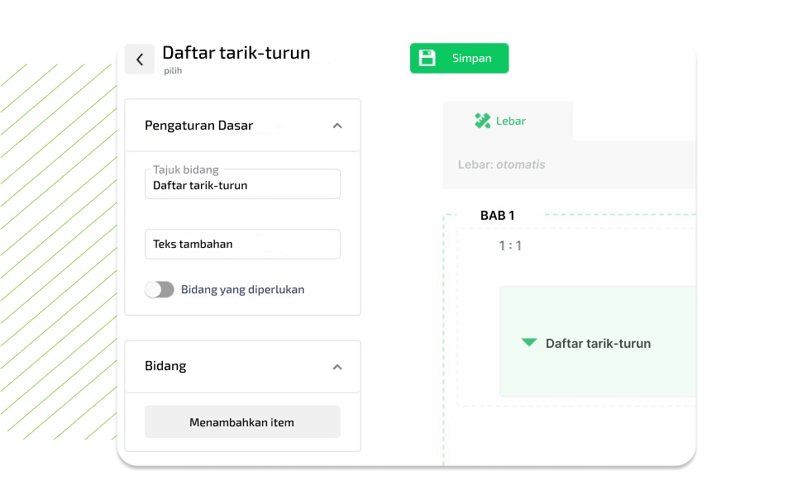Image resolution: width=812 pixels, height=504 pixels.
Task: Toggle the Bidang yang diperlukan switch
Action: (160, 289)
